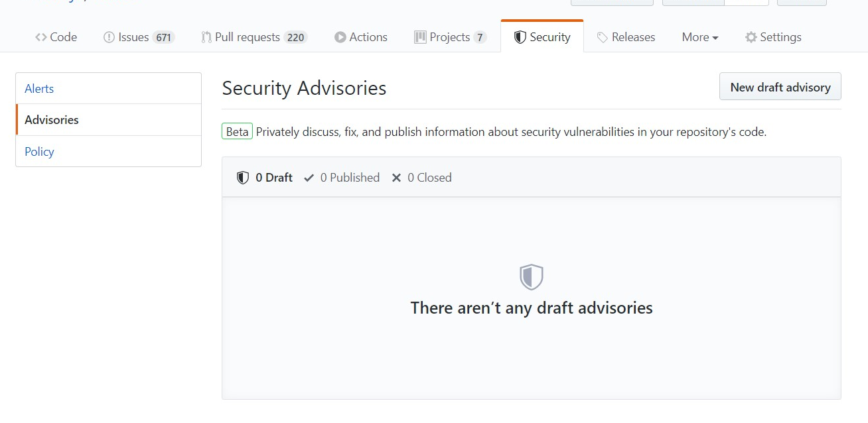Open Policy in the sidebar
This screenshot has height=423, width=868.
coord(108,151)
